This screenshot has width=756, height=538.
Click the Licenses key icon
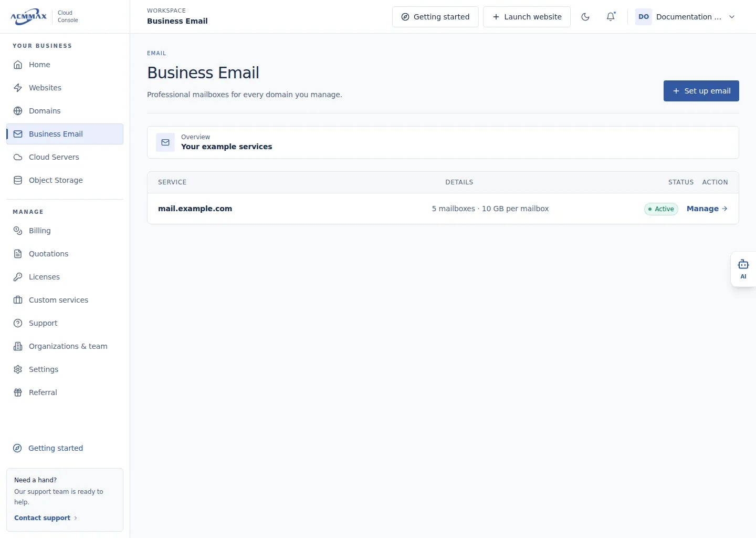(18, 277)
